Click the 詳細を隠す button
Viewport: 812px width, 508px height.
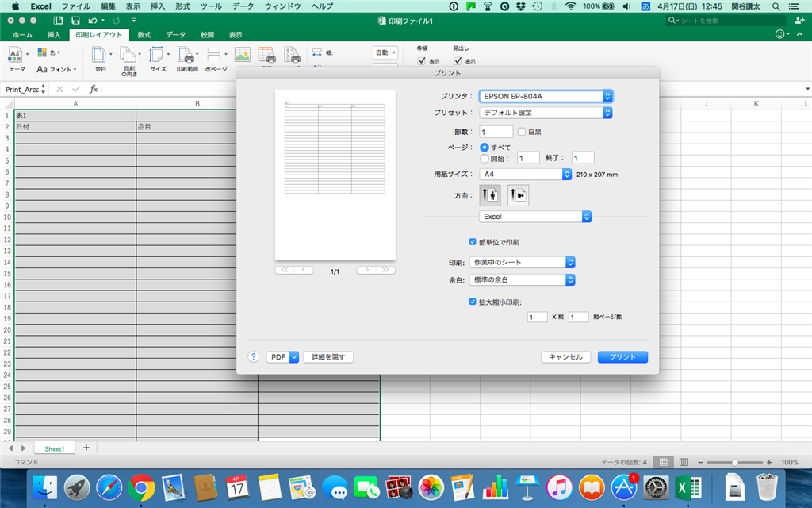[x=328, y=356]
